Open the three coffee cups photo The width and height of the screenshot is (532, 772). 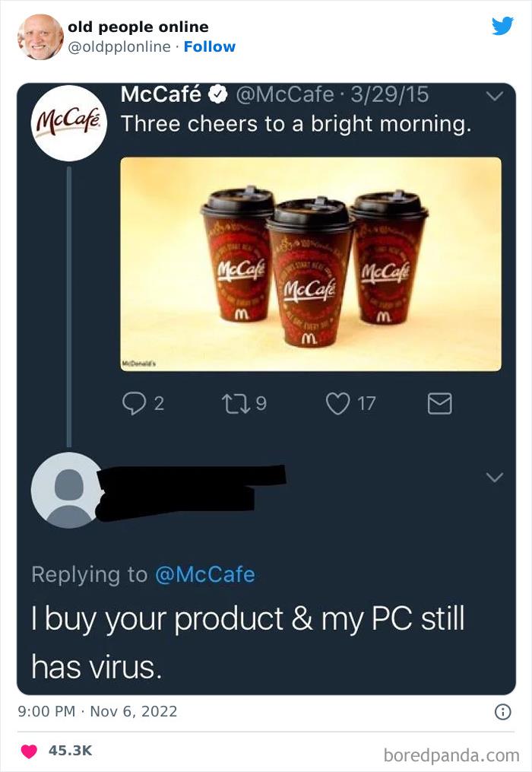[311, 264]
